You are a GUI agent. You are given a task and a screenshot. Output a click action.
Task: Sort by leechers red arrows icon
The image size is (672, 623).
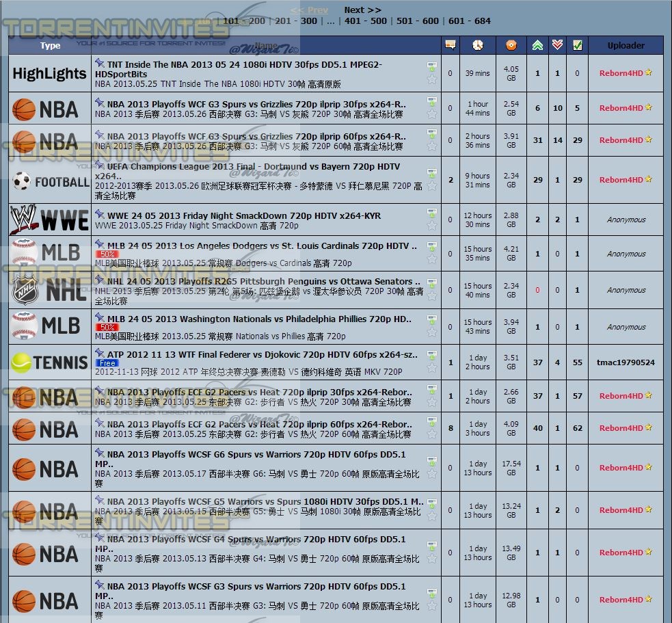(x=557, y=44)
